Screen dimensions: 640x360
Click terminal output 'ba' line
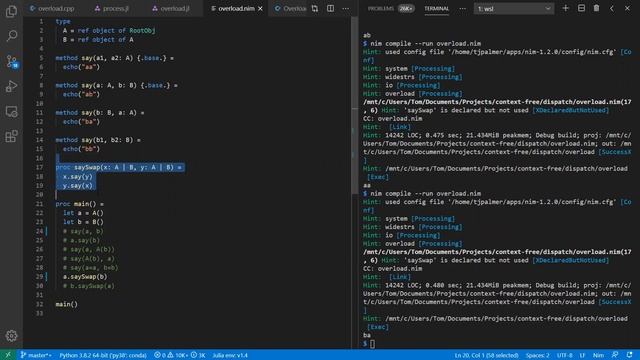coord(367,335)
